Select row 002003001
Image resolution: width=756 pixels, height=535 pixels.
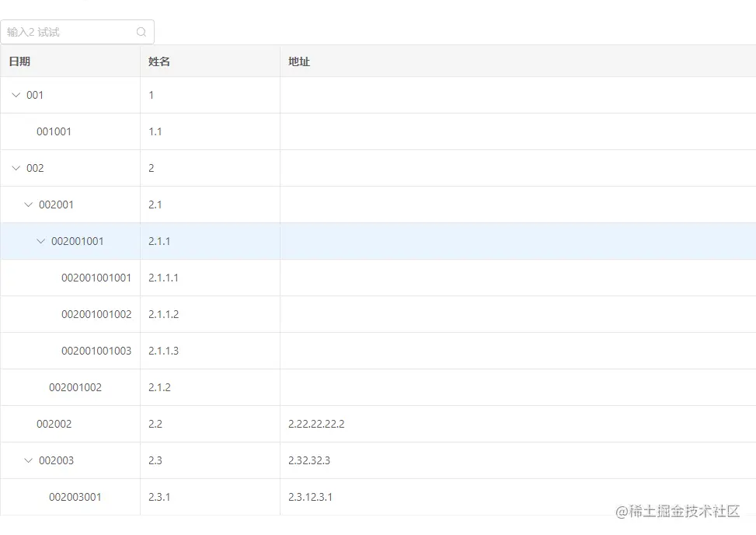tap(75, 497)
